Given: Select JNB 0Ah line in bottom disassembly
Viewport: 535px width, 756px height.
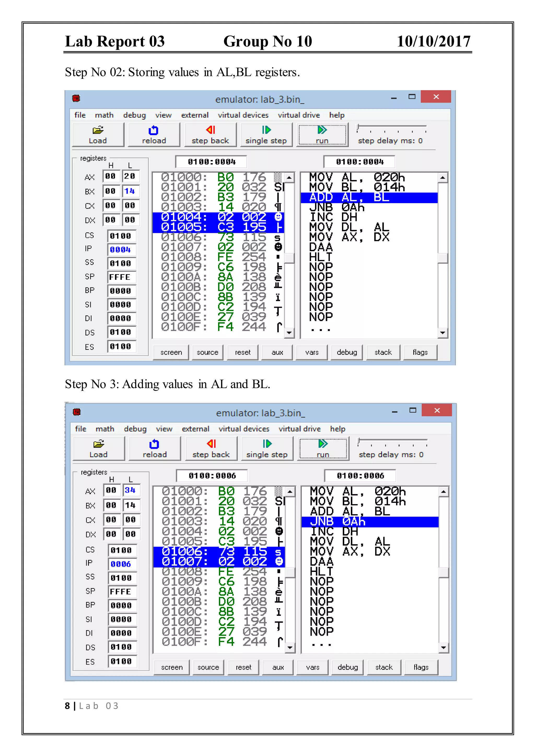Looking at the screenshot, I should (x=370, y=522).
